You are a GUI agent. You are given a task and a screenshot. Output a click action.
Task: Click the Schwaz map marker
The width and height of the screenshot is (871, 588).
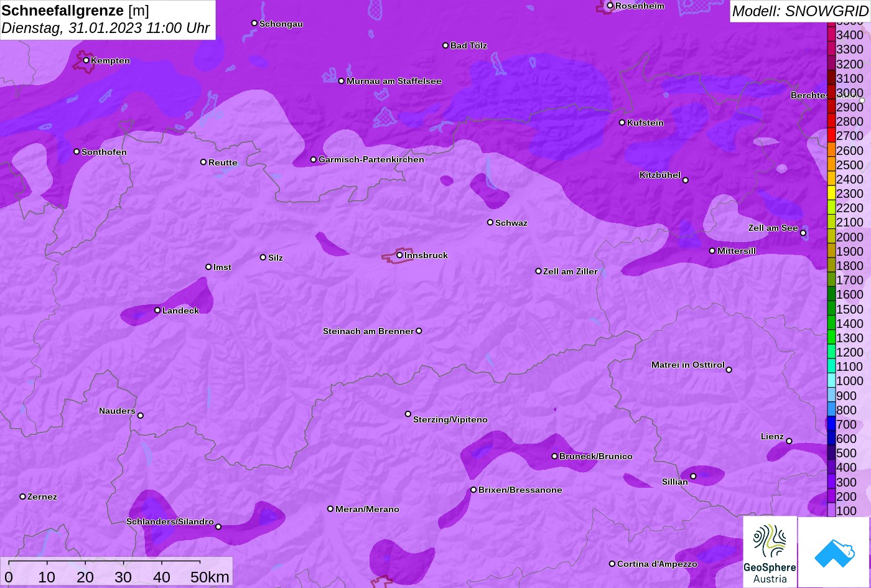[490, 222]
